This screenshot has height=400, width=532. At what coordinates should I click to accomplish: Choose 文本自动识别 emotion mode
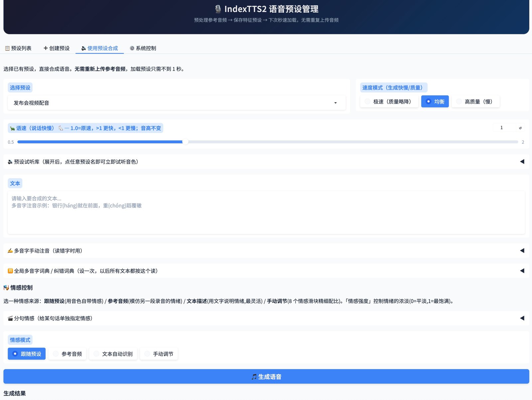(x=113, y=354)
